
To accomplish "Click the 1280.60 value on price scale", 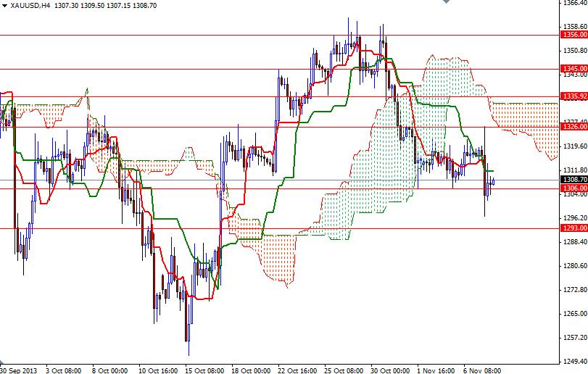I will point(573,265).
